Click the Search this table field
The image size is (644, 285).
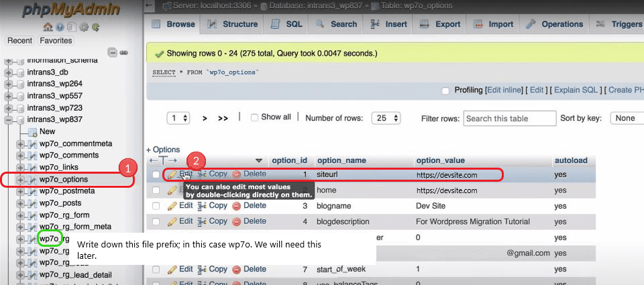[x=509, y=118]
